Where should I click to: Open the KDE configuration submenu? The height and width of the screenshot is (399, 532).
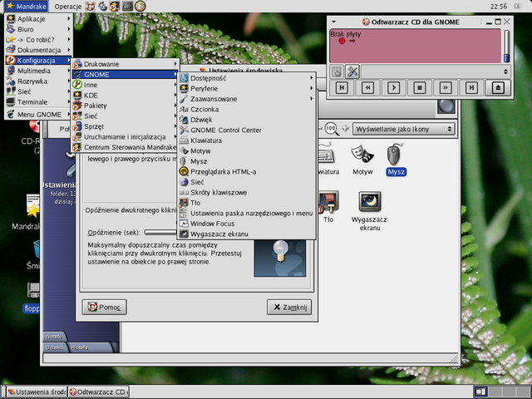(x=126, y=96)
